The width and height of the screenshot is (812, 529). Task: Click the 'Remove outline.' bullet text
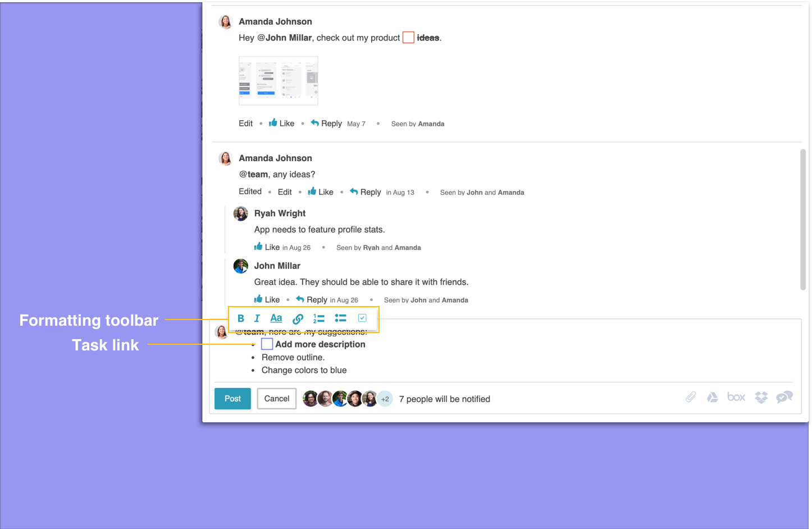tap(293, 357)
